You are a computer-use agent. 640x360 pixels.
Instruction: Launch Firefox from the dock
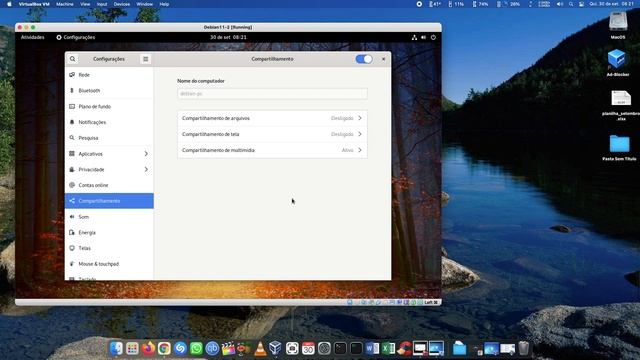pos(148,348)
